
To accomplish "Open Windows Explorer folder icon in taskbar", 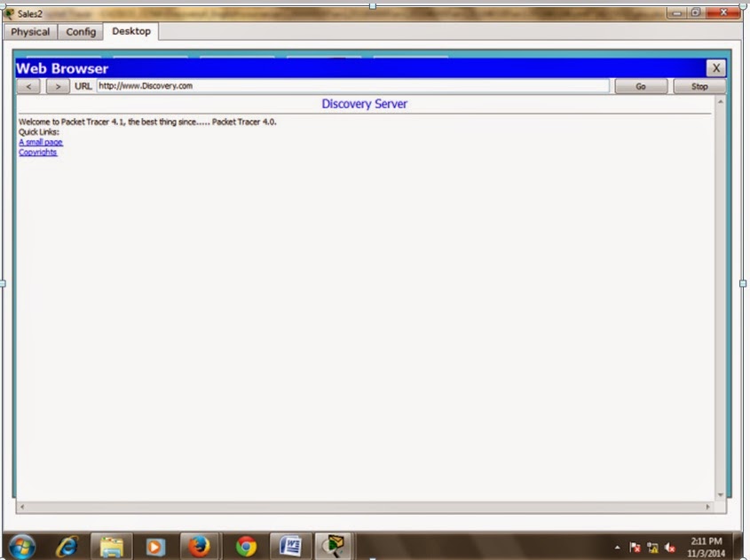I will 111,546.
